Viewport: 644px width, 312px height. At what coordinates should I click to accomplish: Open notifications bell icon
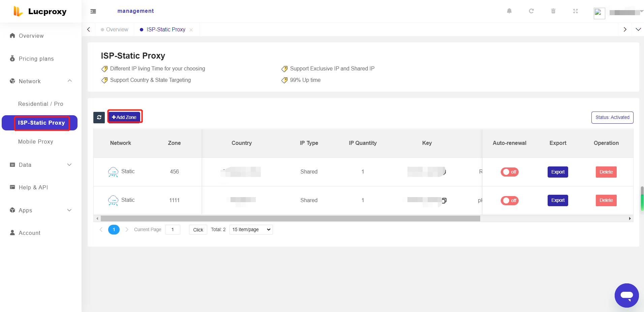(509, 11)
